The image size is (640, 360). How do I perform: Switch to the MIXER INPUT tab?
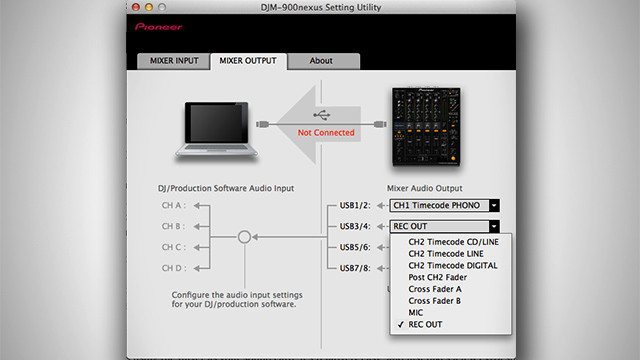[x=174, y=61]
